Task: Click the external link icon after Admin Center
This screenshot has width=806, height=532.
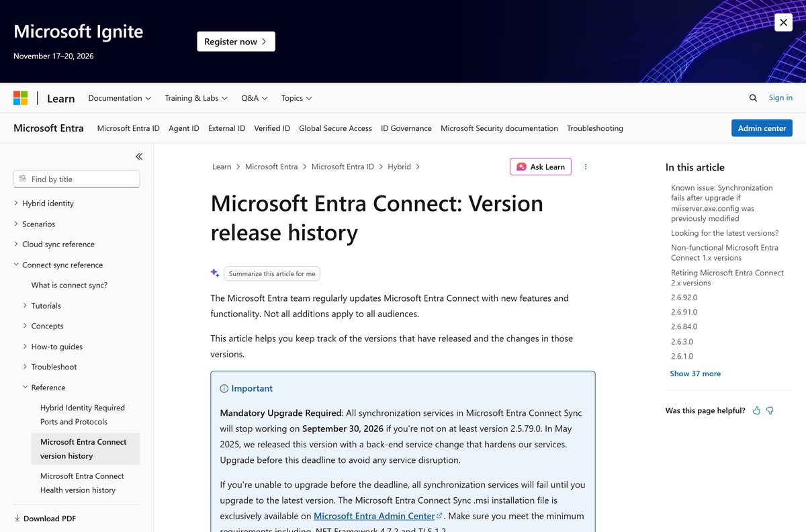Action: (x=439, y=516)
